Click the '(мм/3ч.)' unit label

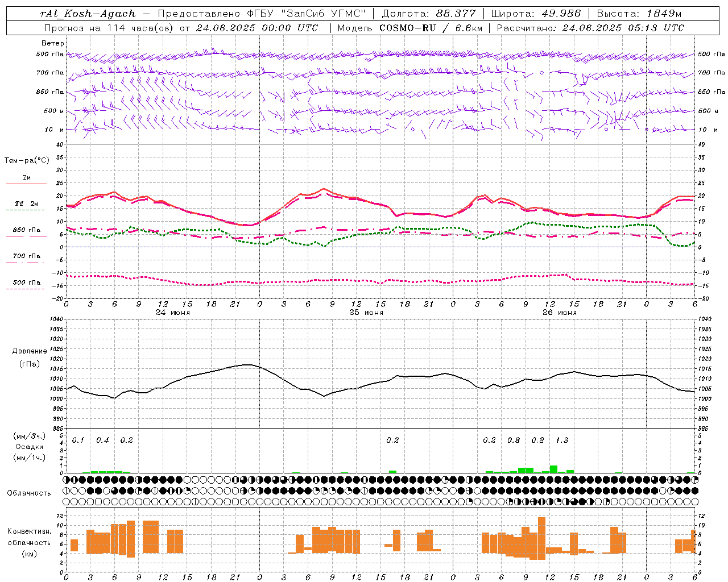(x=30, y=436)
